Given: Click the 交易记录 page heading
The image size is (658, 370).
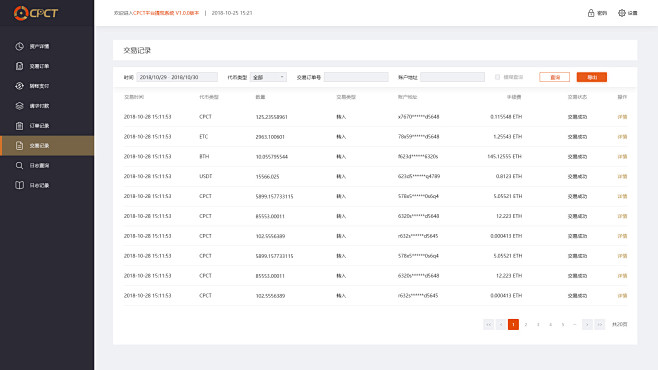Looking at the screenshot, I should tap(137, 50).
